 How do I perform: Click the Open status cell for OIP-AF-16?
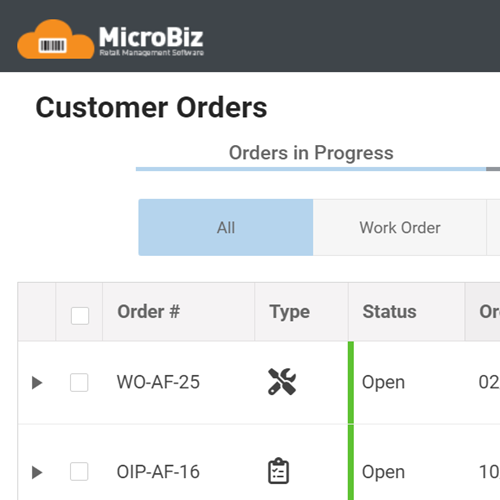[x=383, y=472]
